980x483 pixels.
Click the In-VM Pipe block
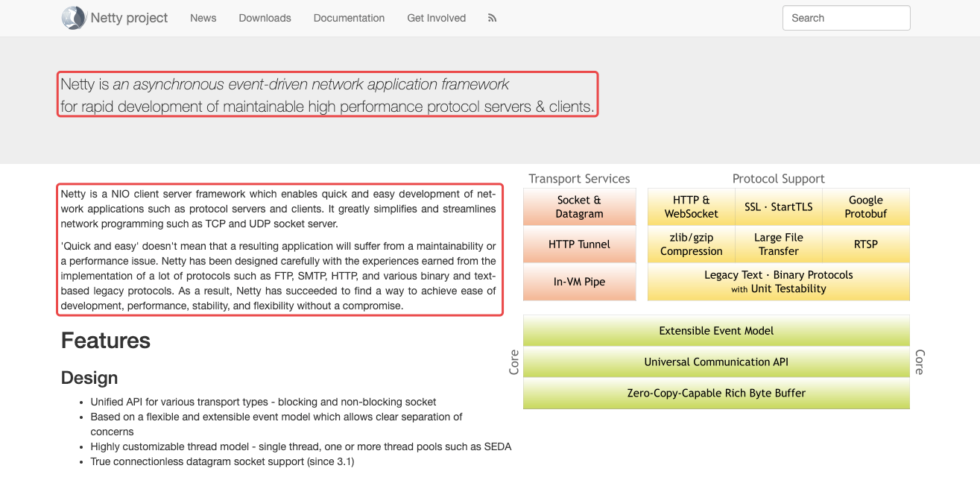(x=579, y=282)
